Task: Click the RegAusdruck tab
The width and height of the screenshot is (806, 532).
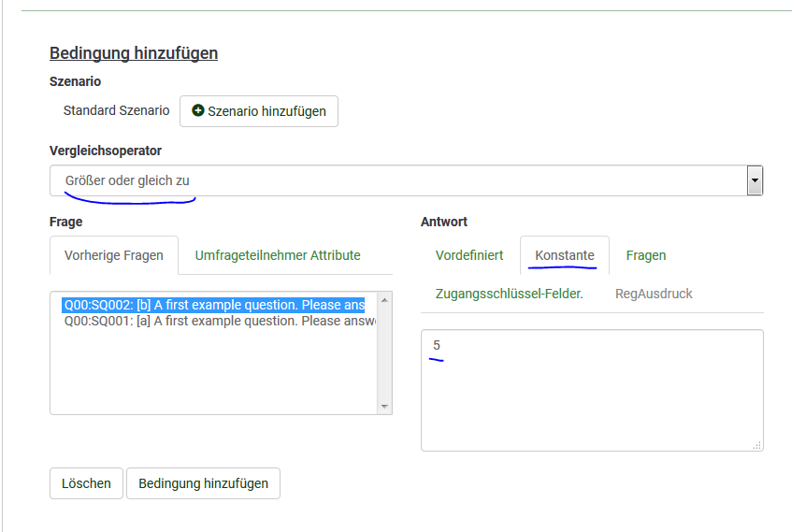Action: pyautogui.click(x=653, y=294)
